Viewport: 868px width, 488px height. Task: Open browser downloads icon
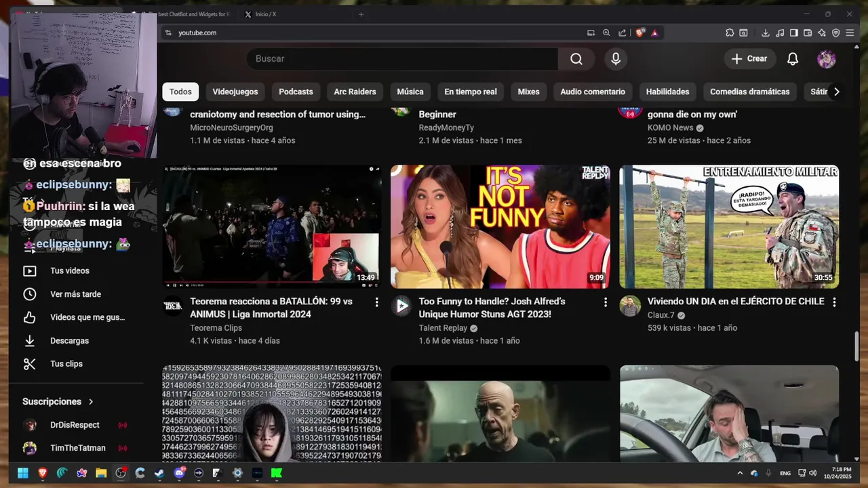pyautogui.click(x=766, y=33)
